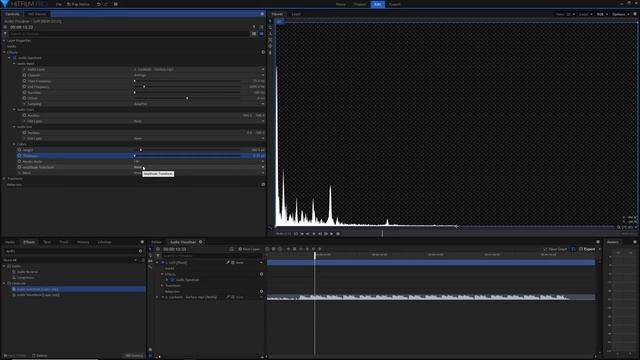Open the Amplitude Transform dropdown
The width and height of the screenshot is (640, 360).
tap(199, 167)
